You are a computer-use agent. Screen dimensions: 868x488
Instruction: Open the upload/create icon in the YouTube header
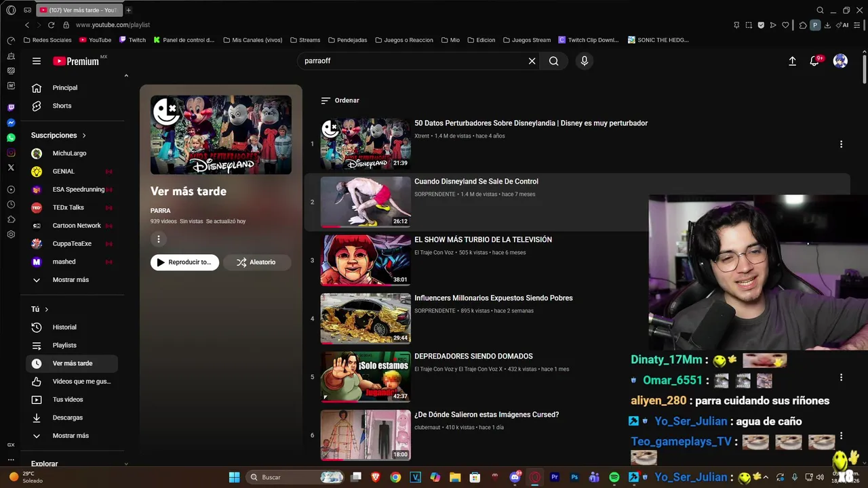792,61
